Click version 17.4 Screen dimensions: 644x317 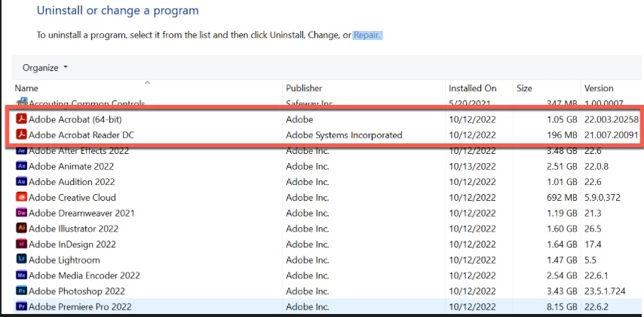point(593,245)
